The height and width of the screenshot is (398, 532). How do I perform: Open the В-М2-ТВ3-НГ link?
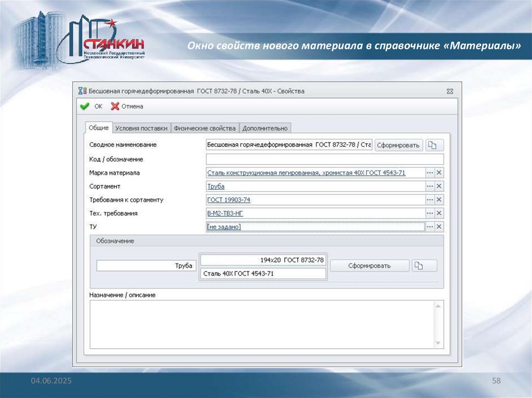[x=225, y=213]
